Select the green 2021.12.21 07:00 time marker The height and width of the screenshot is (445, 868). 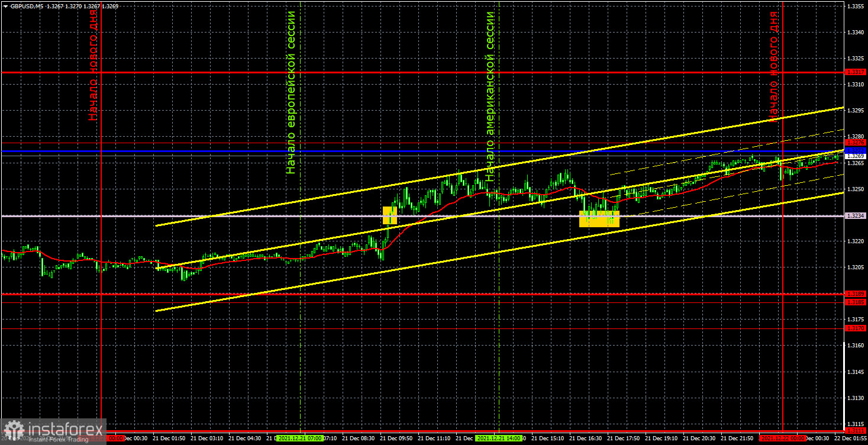[301, 438]
